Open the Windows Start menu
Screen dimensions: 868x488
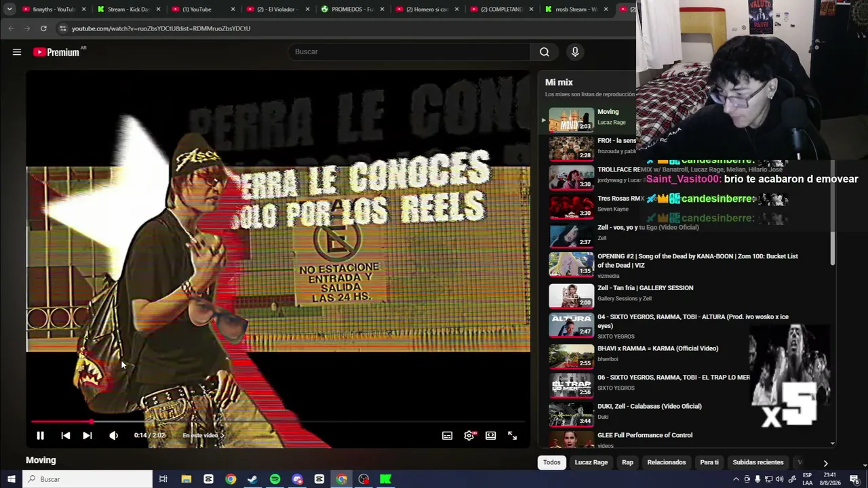pyautogui.click(x=12, y=479)
